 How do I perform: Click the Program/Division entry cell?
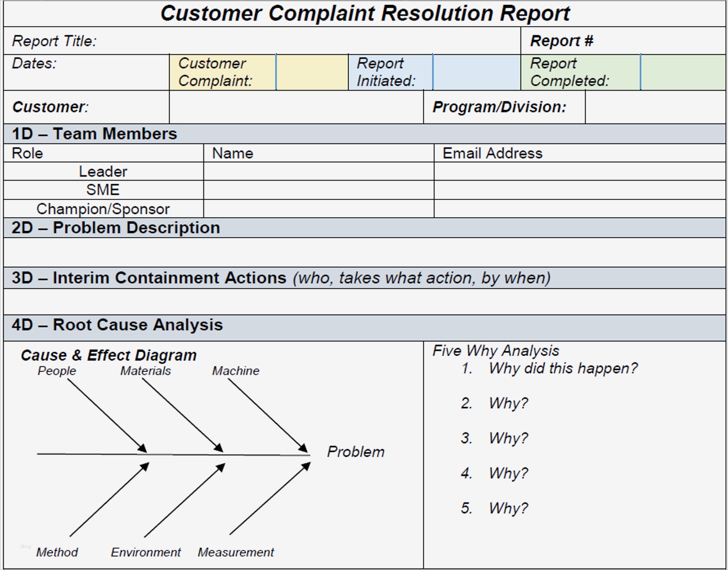(x=656, y=107)
